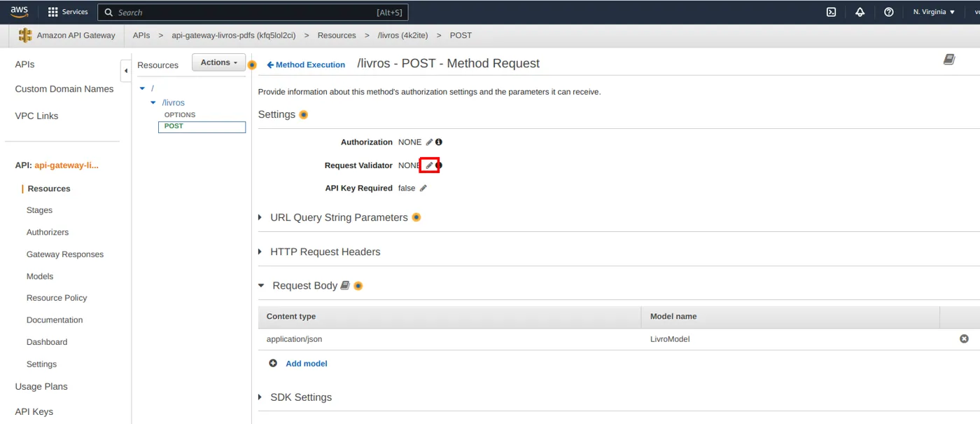Open API Keys in the sidebar

(x=34, y=411)
